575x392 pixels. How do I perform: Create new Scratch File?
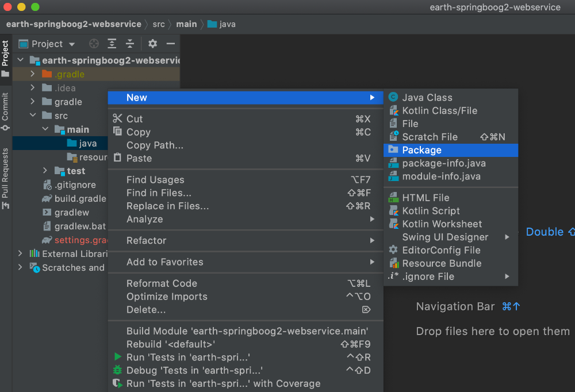(451, 137)
